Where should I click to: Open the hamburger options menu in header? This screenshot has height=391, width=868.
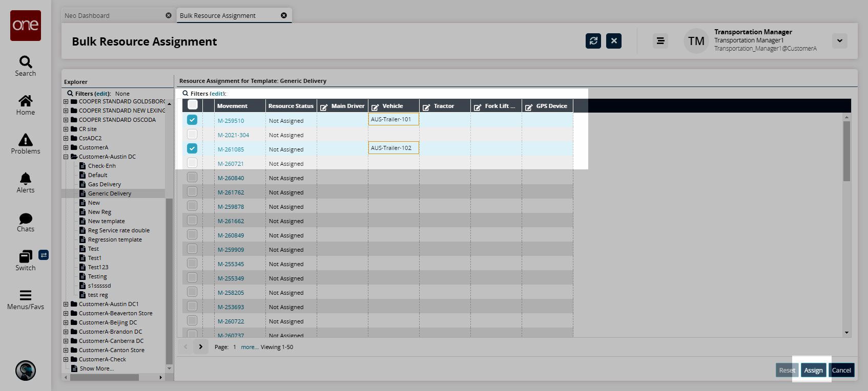[660, 41]
